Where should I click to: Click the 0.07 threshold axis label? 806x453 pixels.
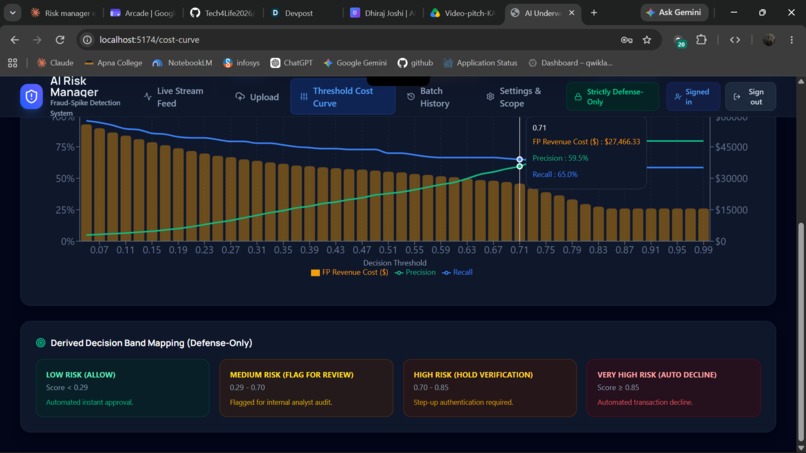pos(99,250)
